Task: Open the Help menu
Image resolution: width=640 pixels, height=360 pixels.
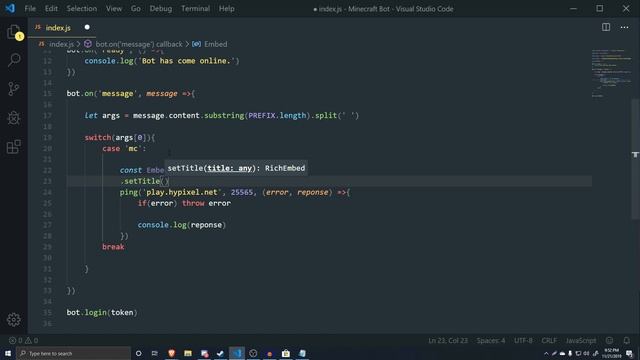Action: coord(227,9)
